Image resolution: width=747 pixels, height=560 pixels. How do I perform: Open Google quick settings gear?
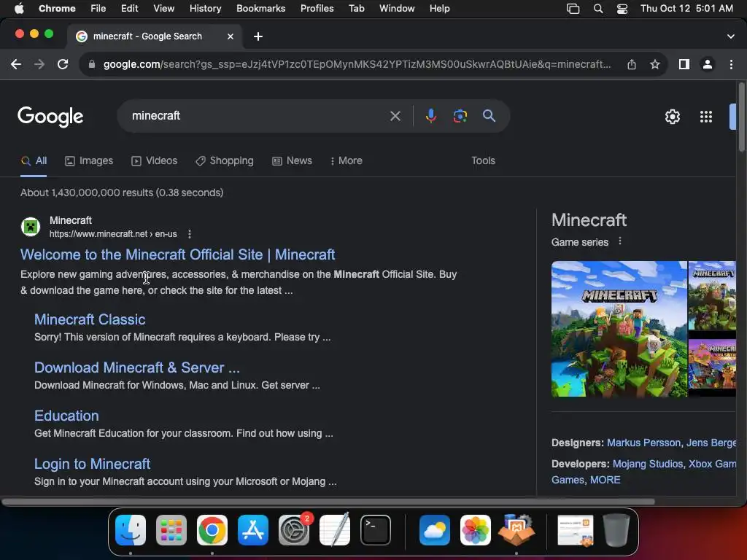pos(672,117)
